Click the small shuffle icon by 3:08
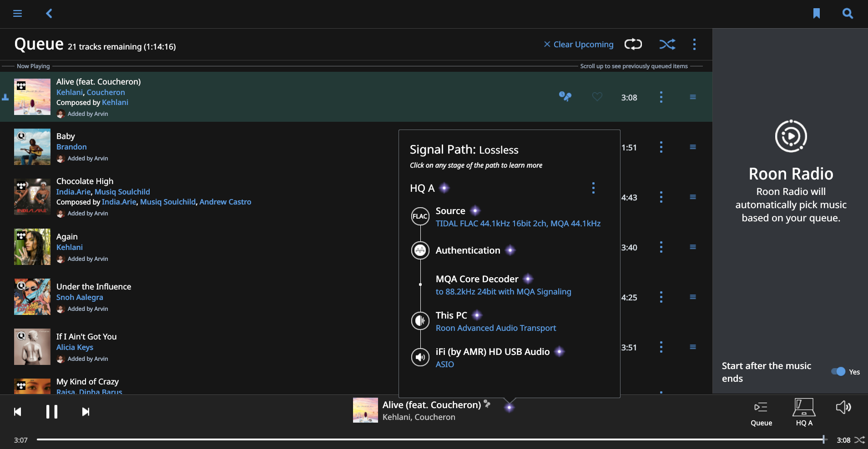The width and height of the screenshot is (868, 449). click(859, 440)
